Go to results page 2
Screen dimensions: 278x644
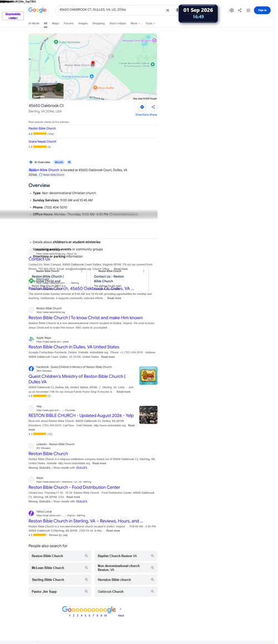click(74, 616)
